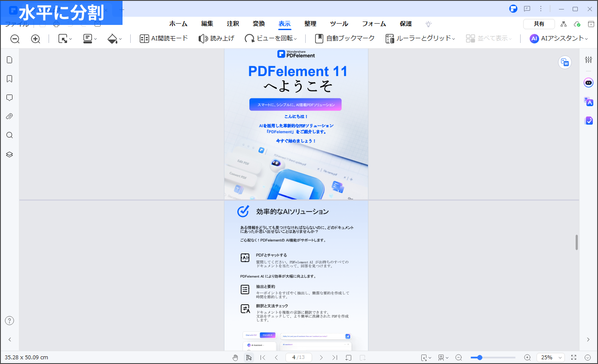Toggle AI閲読モード
The width and height of the screenshot is (598, 364).
164,39
